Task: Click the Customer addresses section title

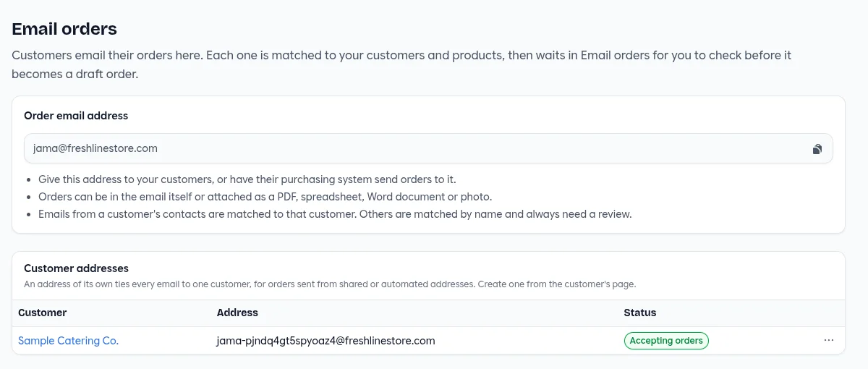Action: click(76, 268)
